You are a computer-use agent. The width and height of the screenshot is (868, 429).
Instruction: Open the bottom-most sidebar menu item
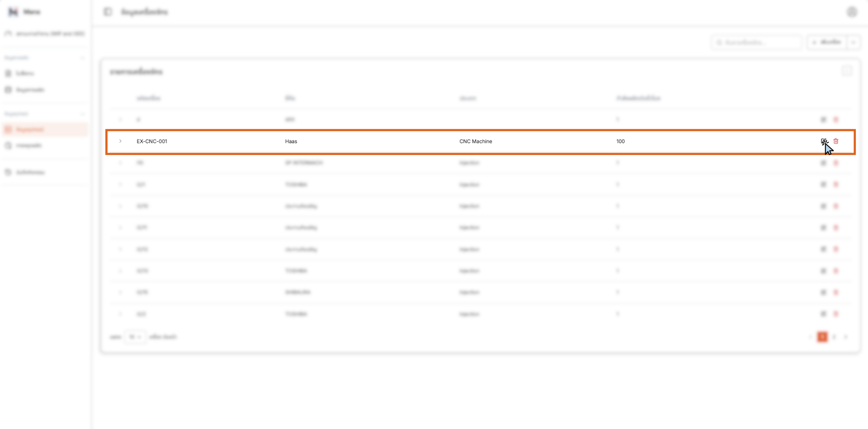point(30,173)
